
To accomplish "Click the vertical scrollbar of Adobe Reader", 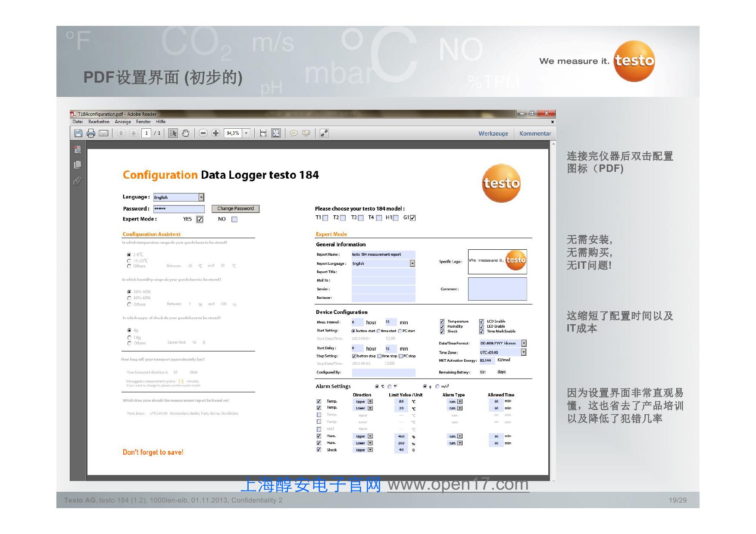I will [553, 310].
